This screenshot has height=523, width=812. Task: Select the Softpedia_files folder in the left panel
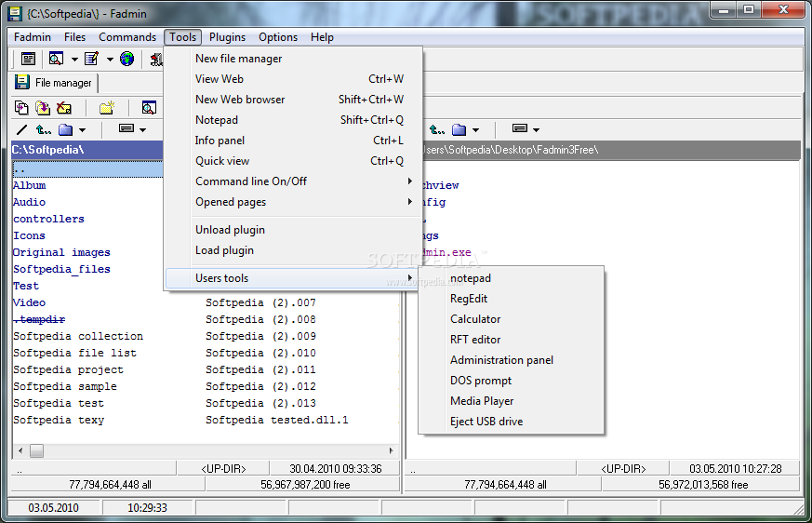tap(61, 269)
